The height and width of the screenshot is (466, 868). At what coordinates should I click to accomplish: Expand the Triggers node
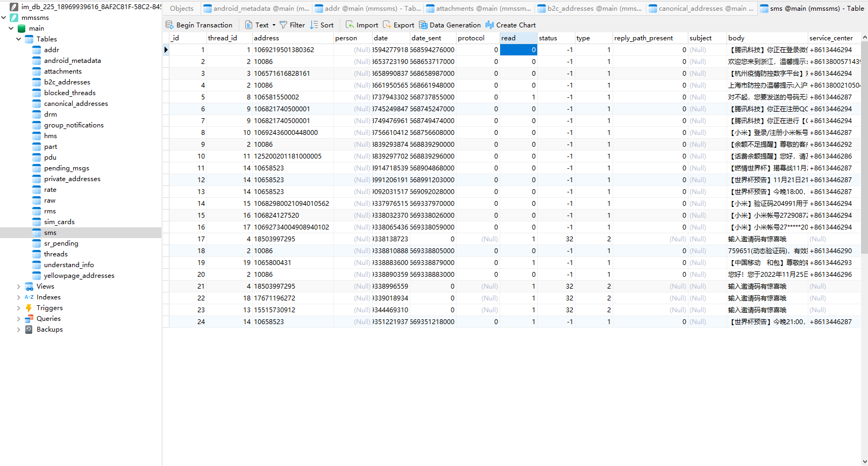(x=19, y=308)
